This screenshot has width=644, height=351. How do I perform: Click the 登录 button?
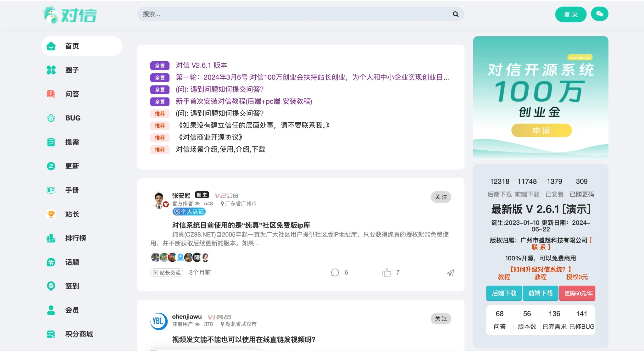571,14
